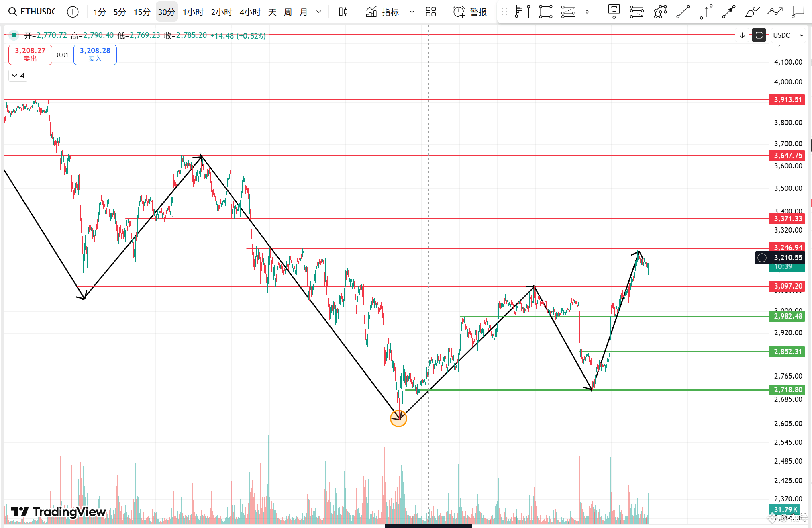This screenshot has height=528, width=812.
Task: Select the trend line tool
Action: 683,12
